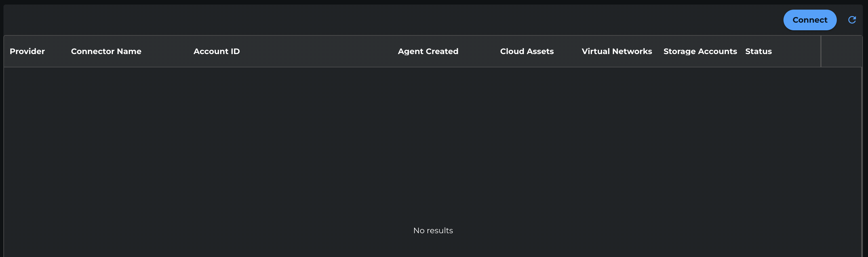868x257 pixels.
Task: Order rows by Account ID header
Action: click(217, 52)
